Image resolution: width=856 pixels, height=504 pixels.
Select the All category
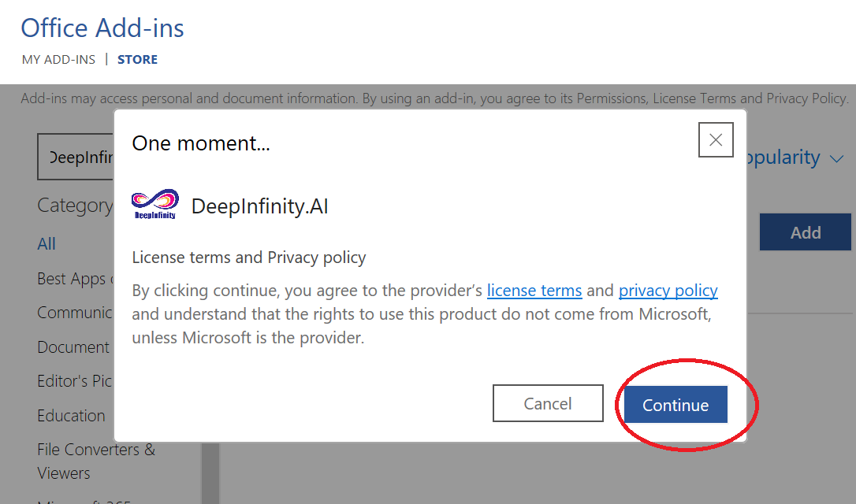pos(47,244)
